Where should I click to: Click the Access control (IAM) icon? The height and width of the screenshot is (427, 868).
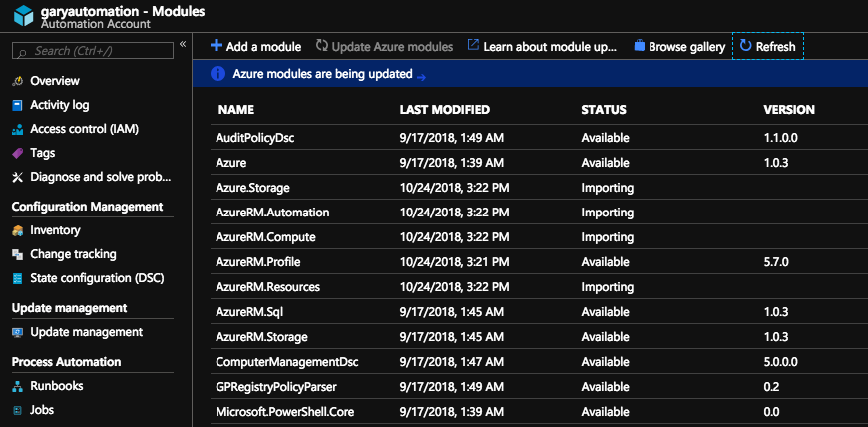tap(18, 129)
